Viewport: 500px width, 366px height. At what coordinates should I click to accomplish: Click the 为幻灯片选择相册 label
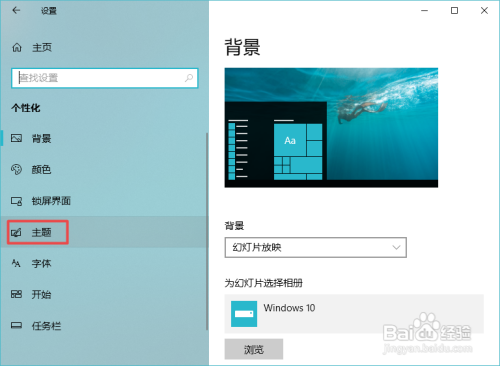264,283
